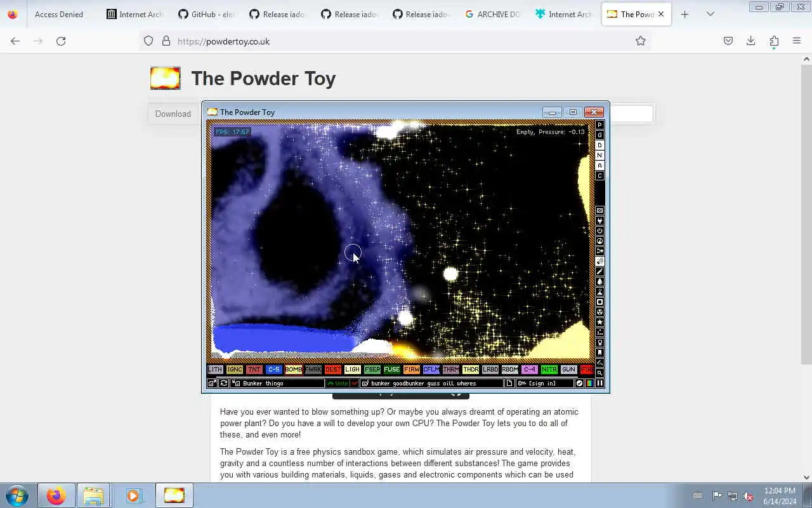The height and width of the screenshot is (508, 812).
Task: Click the Download button on the webpage
Action: coord(173,114)
